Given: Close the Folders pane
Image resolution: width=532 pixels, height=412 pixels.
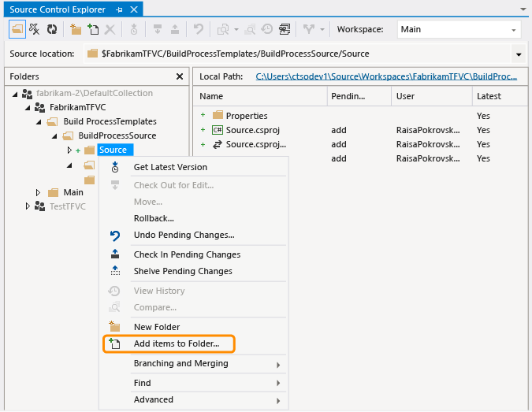Looking at the screenshot, I should pos(180,76).
